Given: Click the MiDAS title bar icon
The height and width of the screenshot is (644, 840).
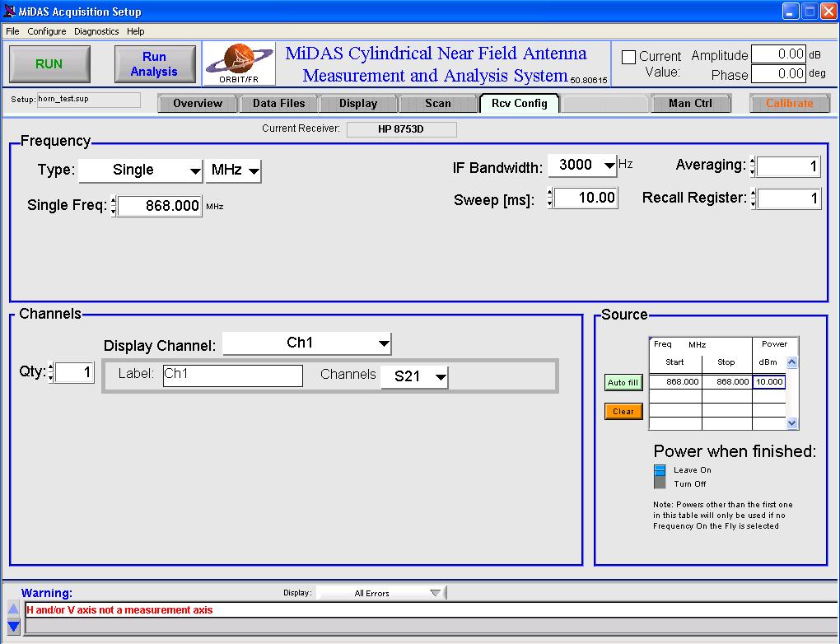Looking at the screenshot, I should (9, 11).
